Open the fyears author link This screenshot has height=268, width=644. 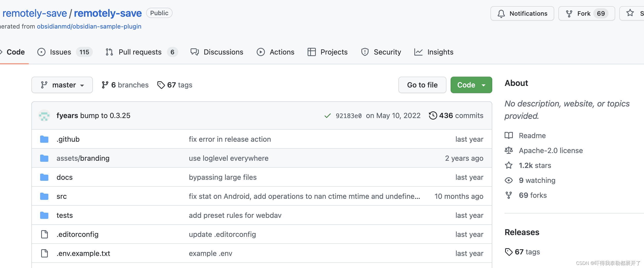(x=67, y=115)
